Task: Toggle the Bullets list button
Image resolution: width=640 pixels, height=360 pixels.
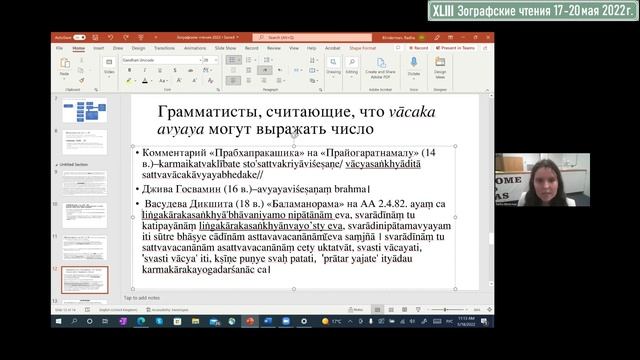Action: tap(233, 60)
